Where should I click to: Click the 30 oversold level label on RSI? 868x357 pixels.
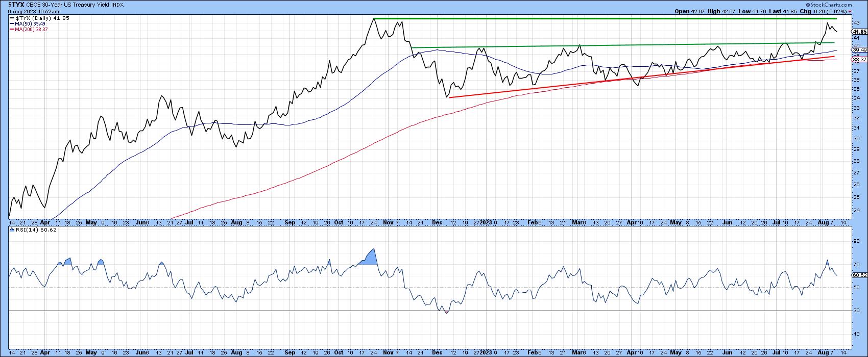coord(856,311)
